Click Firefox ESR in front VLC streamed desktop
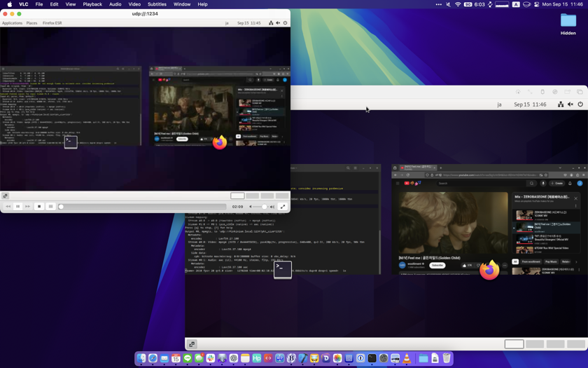 pos(52,23)
